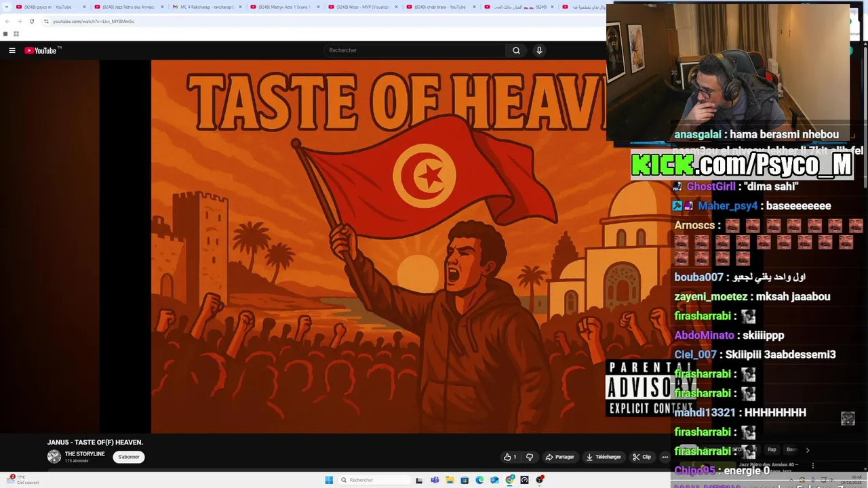This screenshot has width=868, height=488.
Task: Open Google Chrome from the taskbar
Action: 510,480
